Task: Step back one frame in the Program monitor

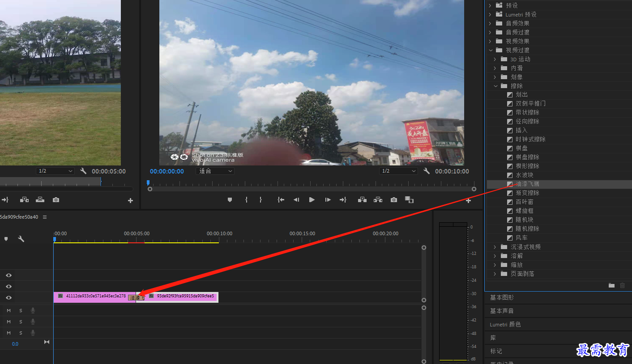Action: click(296, 200)
